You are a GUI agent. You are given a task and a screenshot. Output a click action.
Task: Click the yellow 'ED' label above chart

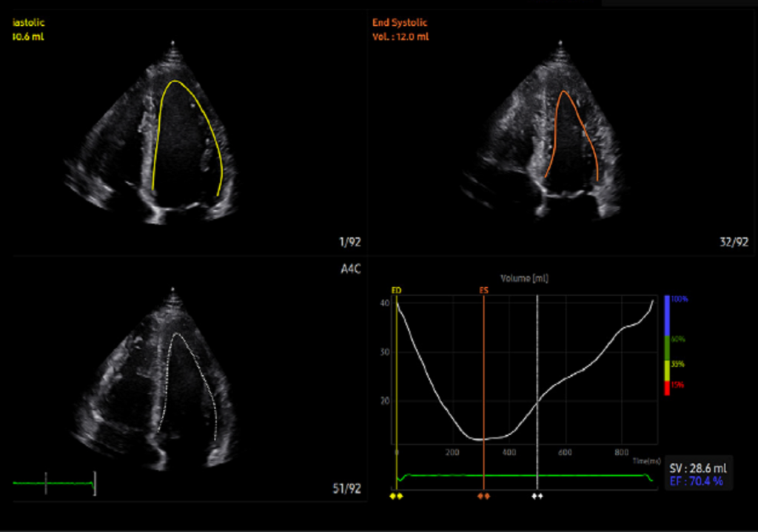(397, 290)
